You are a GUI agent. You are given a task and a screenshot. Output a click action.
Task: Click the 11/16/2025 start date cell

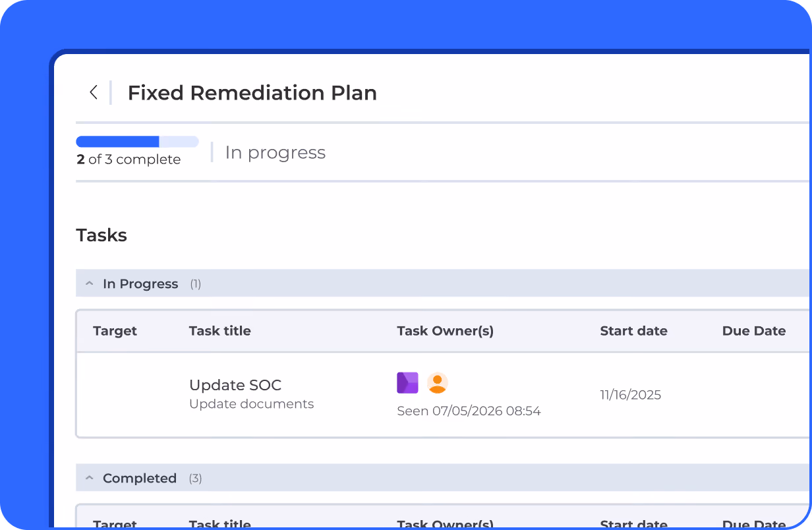pyautogui.click(x=631, y=395)
